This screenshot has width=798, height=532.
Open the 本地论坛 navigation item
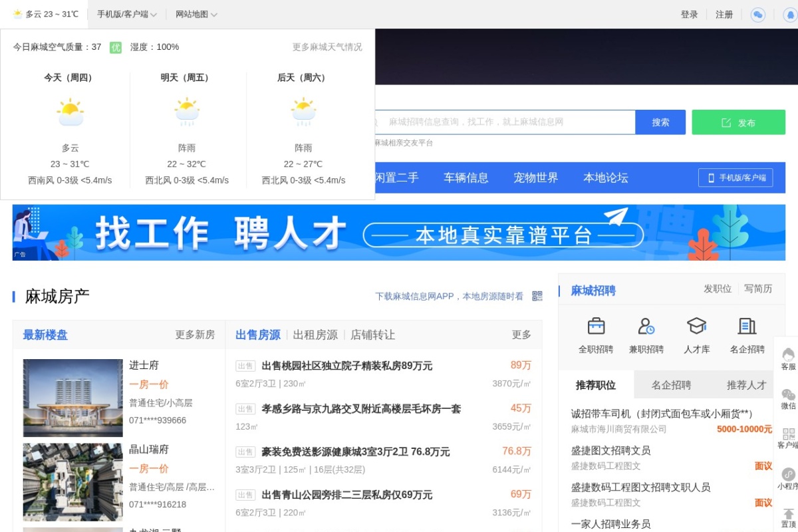tap(606, 178)
